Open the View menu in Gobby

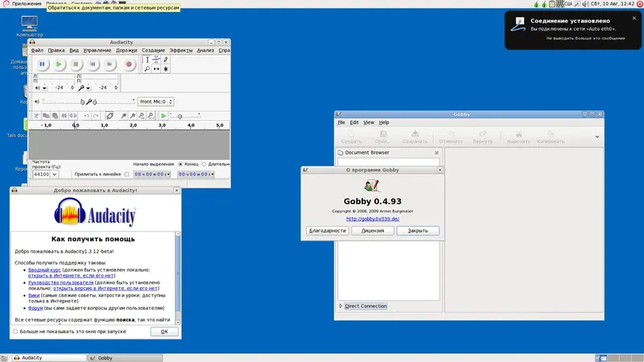[x=369, y=122]
